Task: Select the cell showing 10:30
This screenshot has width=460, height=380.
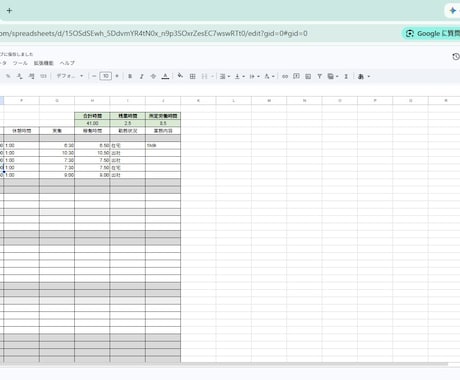Action: 57,153
